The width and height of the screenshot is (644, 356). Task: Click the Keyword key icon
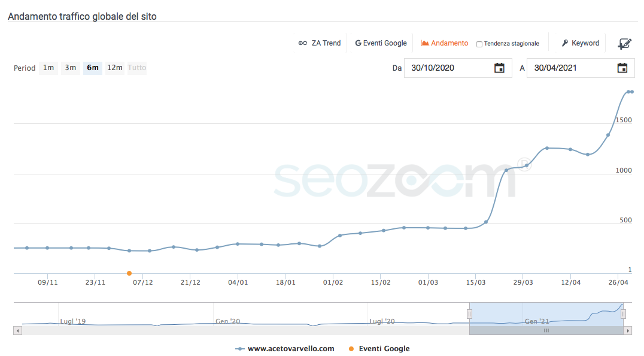564,43
